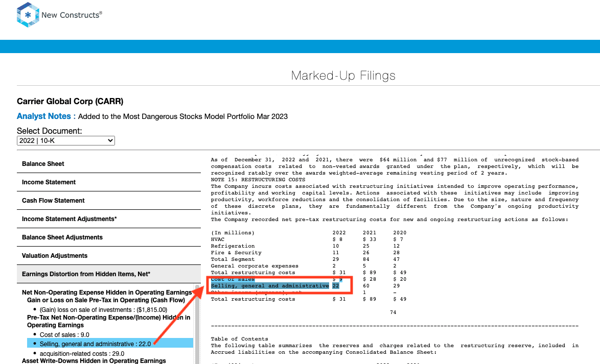
Task: Click Net Non-Operating Expense Hidden in Operating Earnings
Action: (107, 293)
